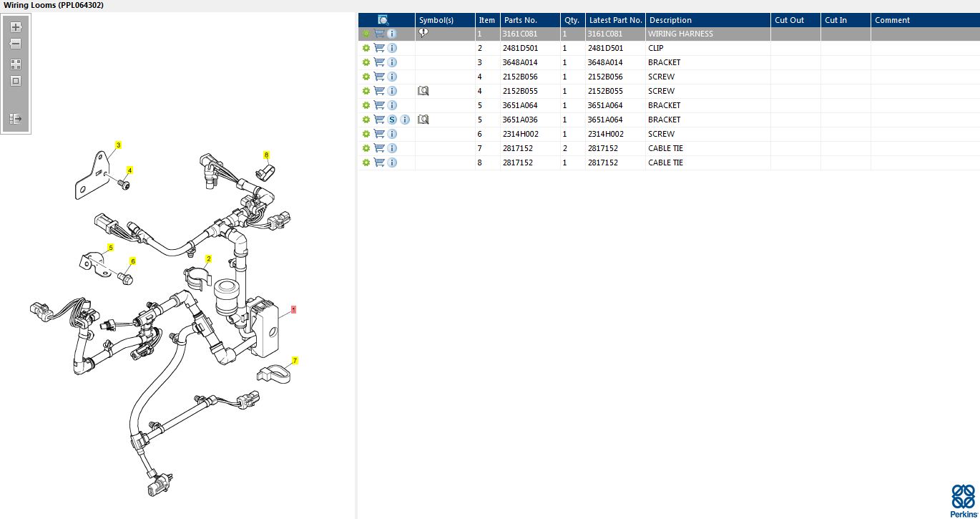This screenshot has width=980, height=519.
Task: Click the note symbol on wiring harness row
Action: pyautogui.click(x=423, y=33)
